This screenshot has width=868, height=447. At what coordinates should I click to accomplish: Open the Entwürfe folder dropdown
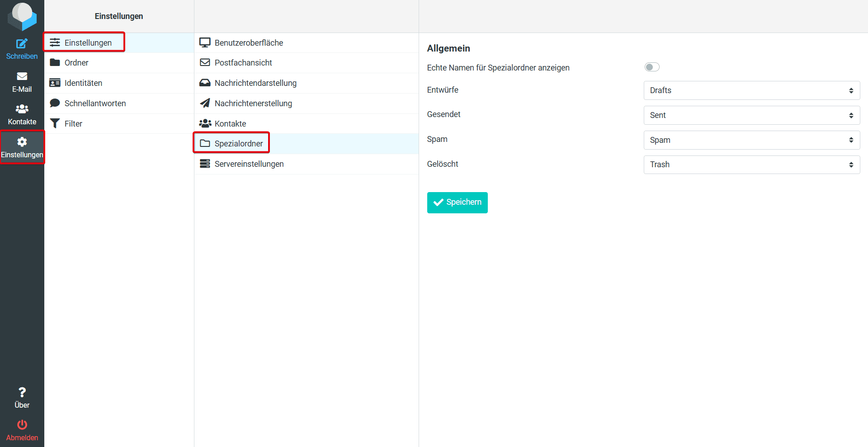[x=751, y=90]
